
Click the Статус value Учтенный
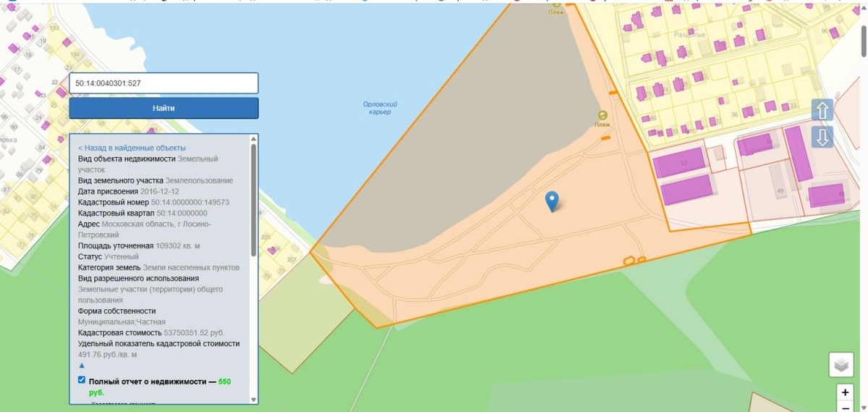(121, 256)
